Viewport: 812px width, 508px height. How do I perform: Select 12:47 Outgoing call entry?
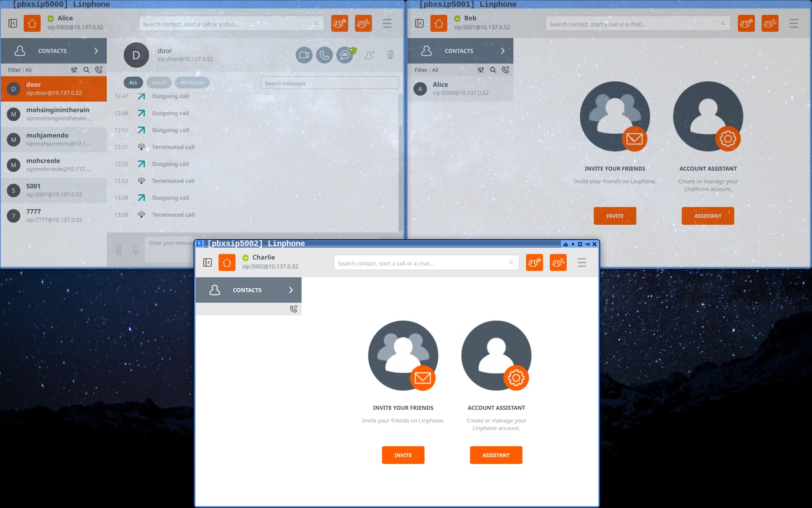point(152,96)
